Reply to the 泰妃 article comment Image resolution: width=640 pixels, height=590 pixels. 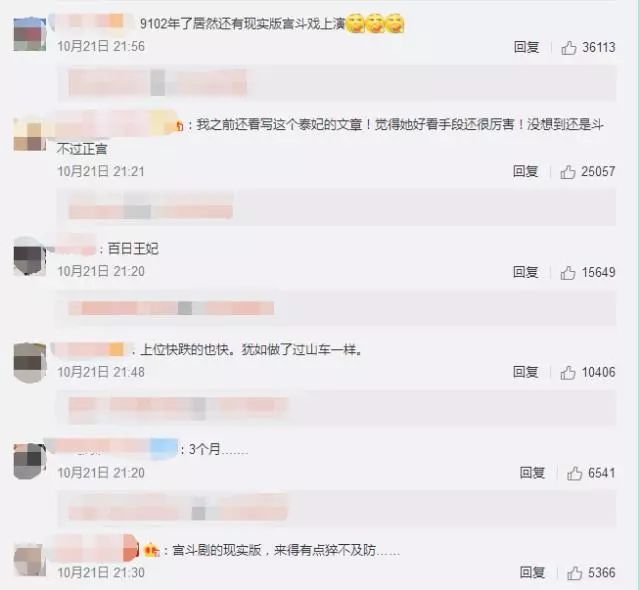(x=525, y=171)
